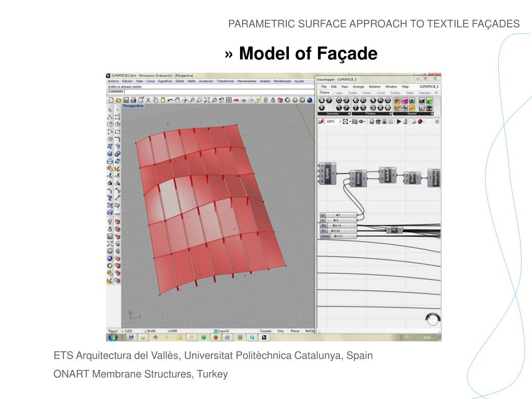This screenshot has width=532, height=399.
Task: Toggle the Forzado snap option
Action: (x=265, y=331)
